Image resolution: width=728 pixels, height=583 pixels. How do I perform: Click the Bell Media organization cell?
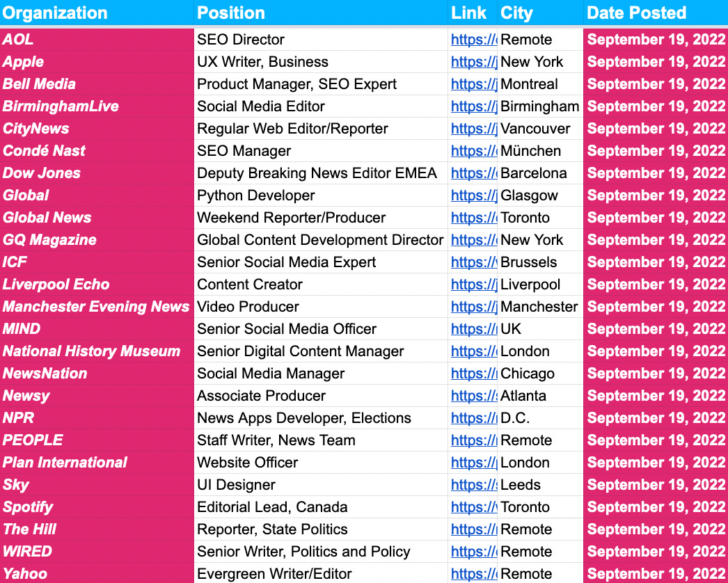tap(97, 84)
